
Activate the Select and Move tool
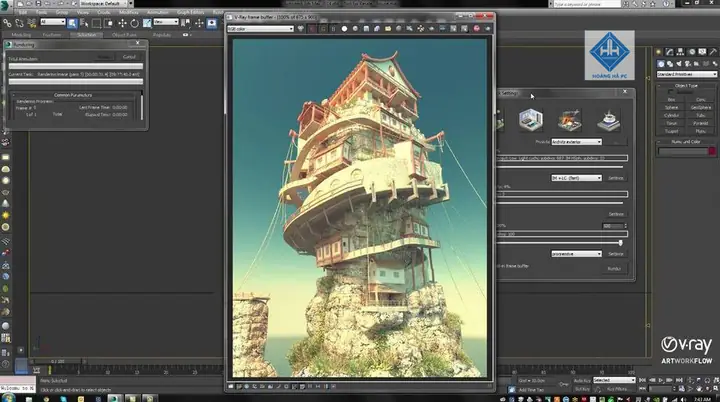[122, 23]
